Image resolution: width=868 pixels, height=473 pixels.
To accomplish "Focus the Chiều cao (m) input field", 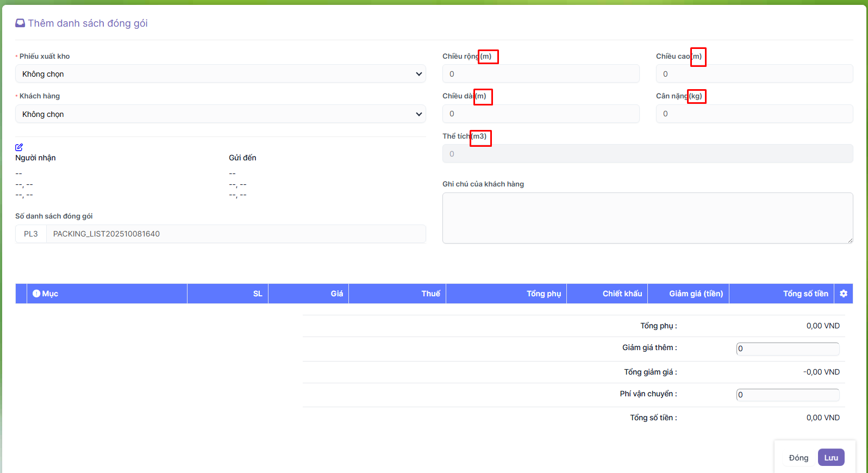I will pyautogui.click(x=754, y=74).
